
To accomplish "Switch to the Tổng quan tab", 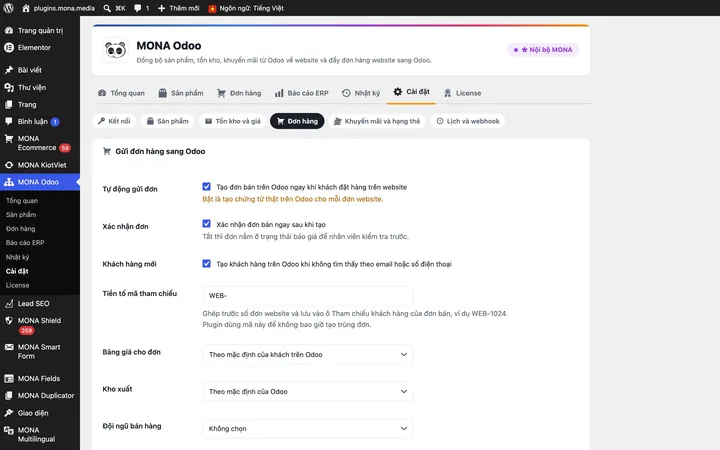I will 121,93.
